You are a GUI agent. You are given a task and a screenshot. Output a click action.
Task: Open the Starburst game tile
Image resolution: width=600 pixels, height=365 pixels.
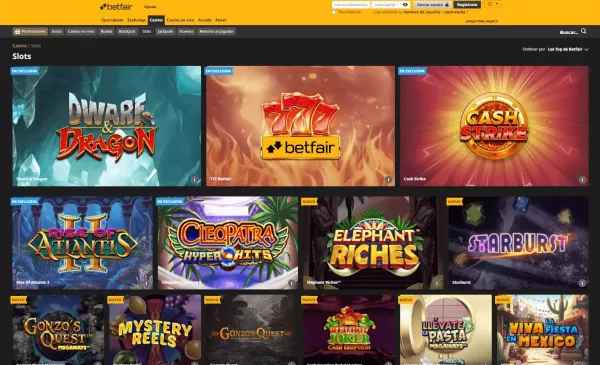(x=518, y=243)
